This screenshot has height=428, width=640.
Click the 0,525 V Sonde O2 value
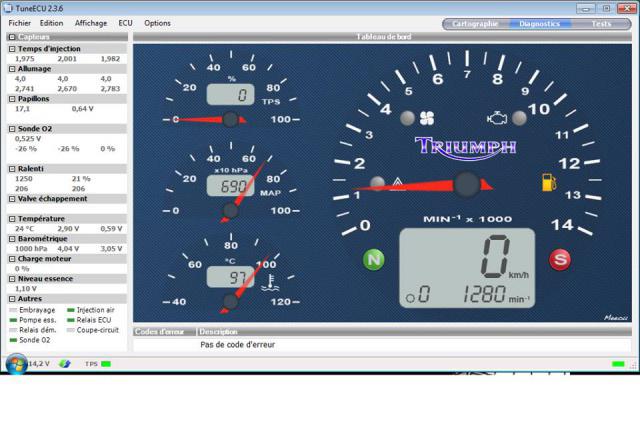point(28,139)
